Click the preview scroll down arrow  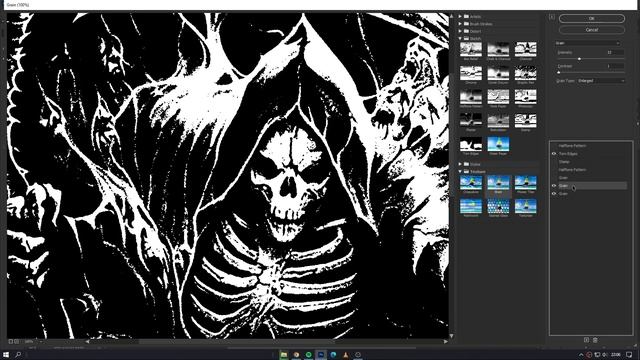(x=451, y=336)
